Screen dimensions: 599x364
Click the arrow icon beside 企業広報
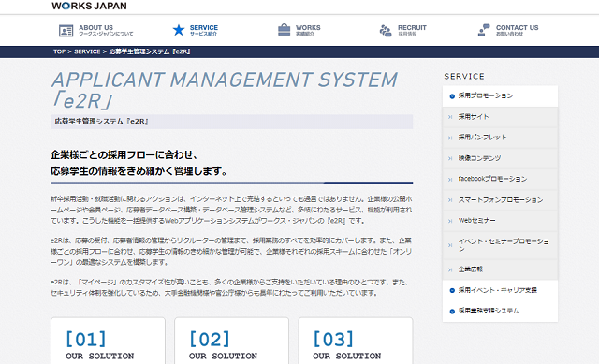(x=450, y=270)
